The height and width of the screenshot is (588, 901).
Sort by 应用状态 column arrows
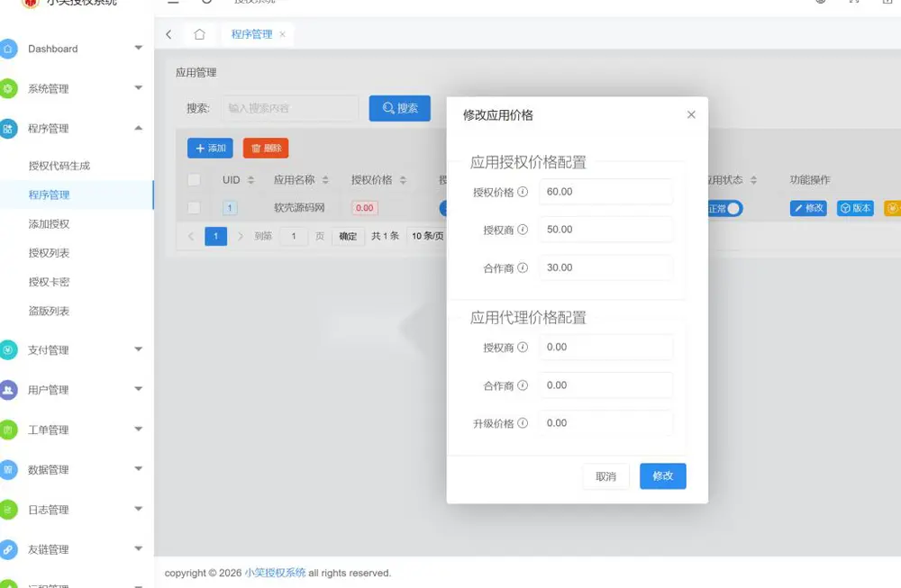pos(753,180)
